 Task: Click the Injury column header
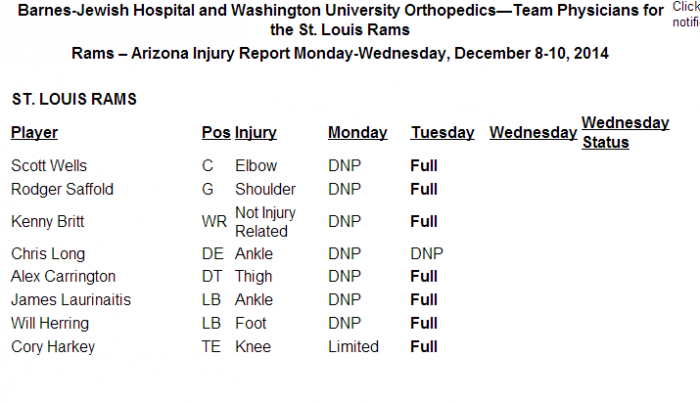[x=256, y=133]
